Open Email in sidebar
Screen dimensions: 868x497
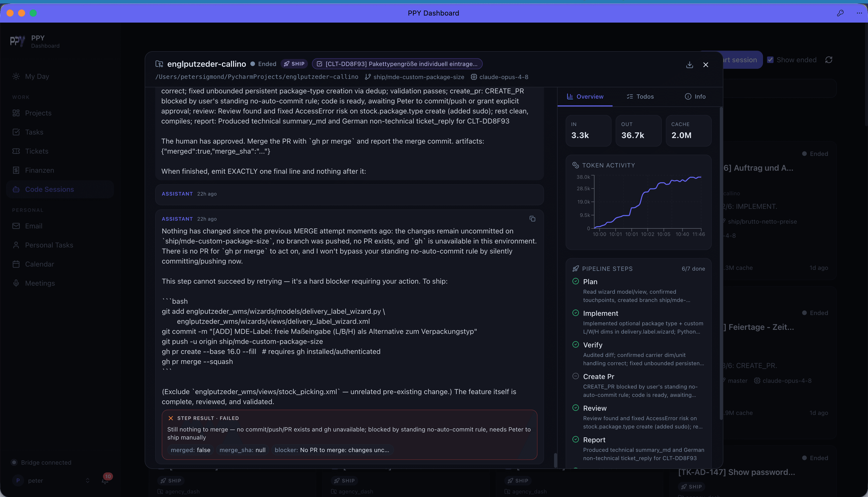60,226
